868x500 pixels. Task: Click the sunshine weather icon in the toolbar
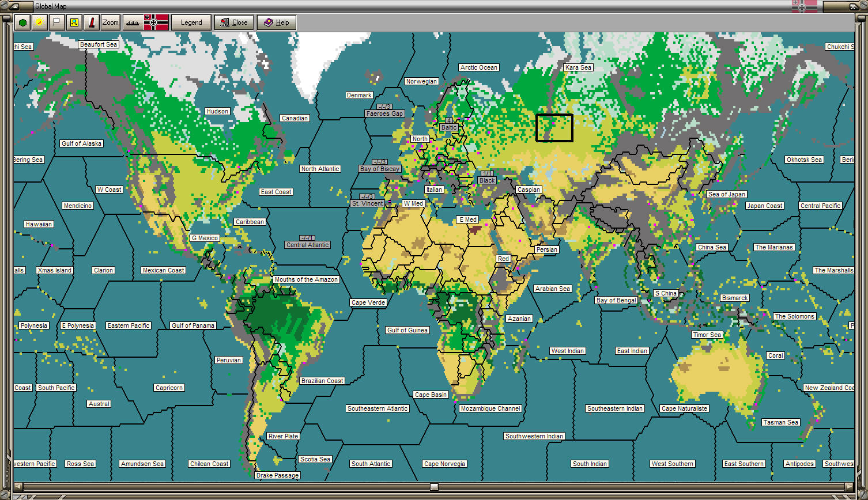(39, 22)
